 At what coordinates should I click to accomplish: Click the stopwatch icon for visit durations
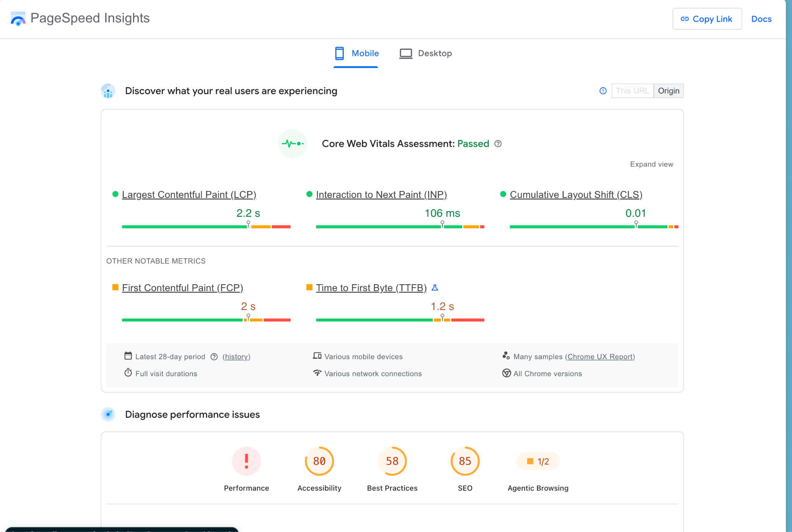[x=128, y=373]
